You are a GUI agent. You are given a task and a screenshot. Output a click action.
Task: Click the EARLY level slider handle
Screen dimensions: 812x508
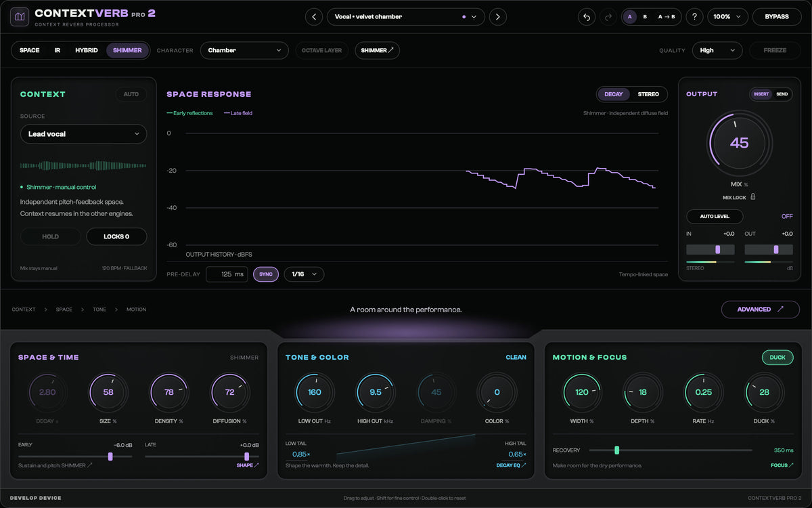(x=110, y=457)
